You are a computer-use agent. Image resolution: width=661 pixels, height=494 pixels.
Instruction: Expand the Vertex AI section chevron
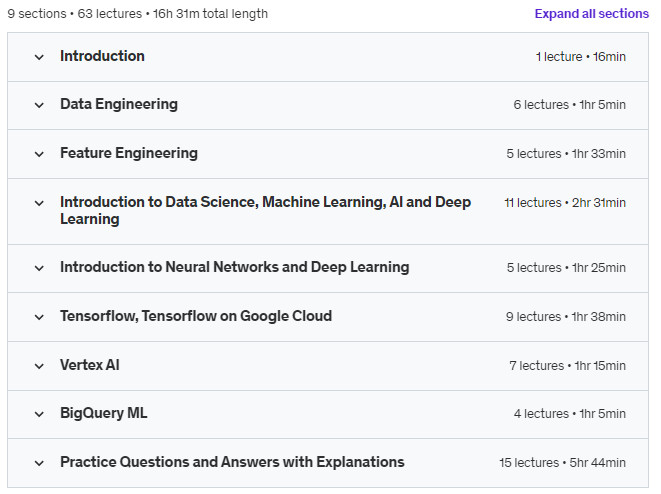(x=39, y=366)
